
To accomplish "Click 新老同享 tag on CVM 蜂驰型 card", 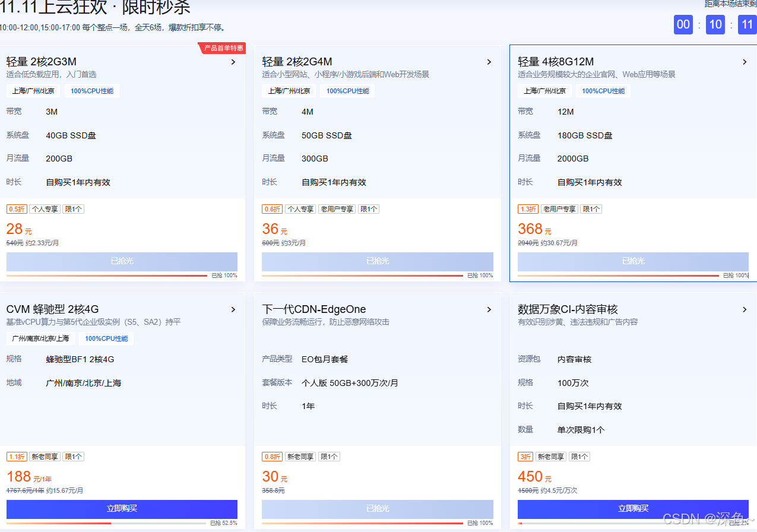I will point(45,457).
